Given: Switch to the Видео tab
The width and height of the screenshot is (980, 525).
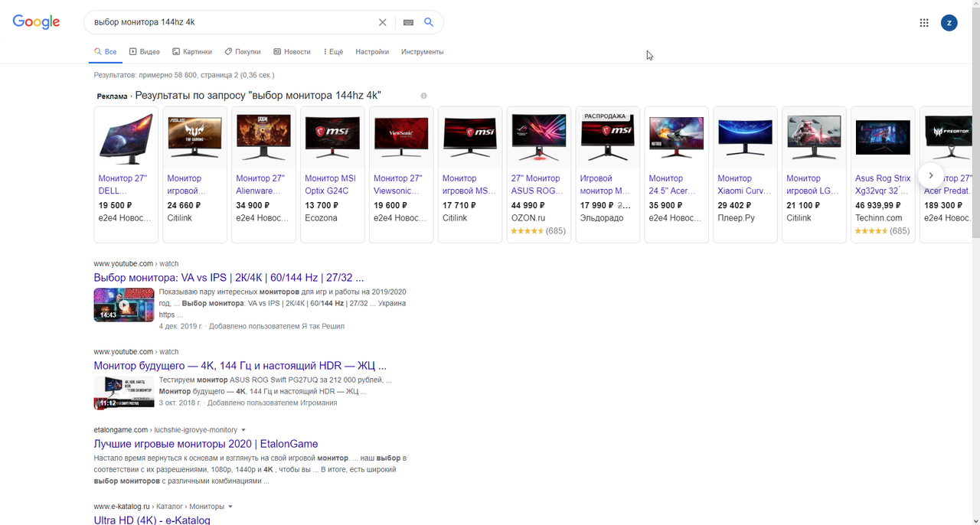Looking at the screenshot, I should click(x=145, y=52).
